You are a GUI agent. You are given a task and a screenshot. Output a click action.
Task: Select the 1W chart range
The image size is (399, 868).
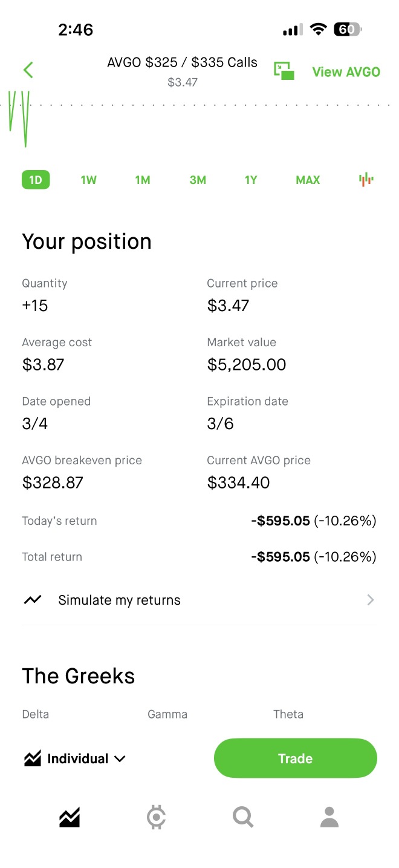pyautogui.click(x=89, y=180)
